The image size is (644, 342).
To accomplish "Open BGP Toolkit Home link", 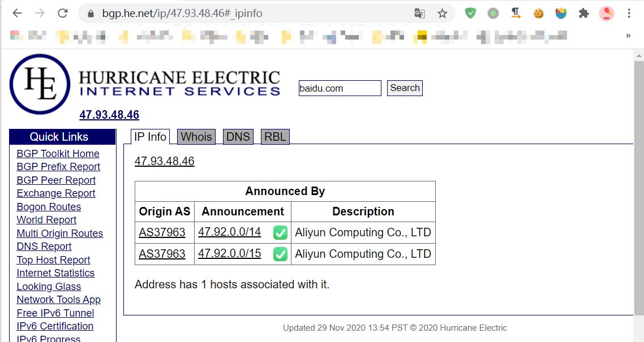I will tap(58, 154).
